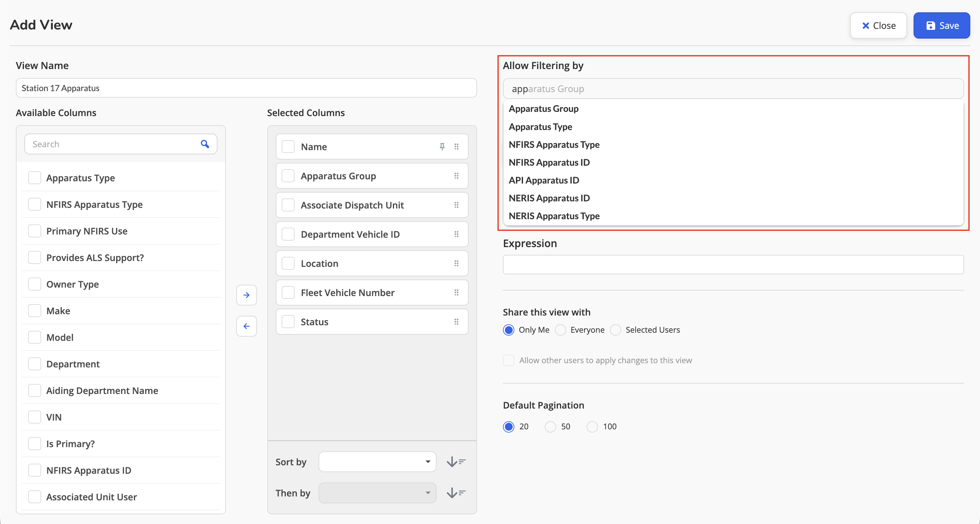Screen dimensions: 980x524
Task: Click the Close button
Action: 879,26
